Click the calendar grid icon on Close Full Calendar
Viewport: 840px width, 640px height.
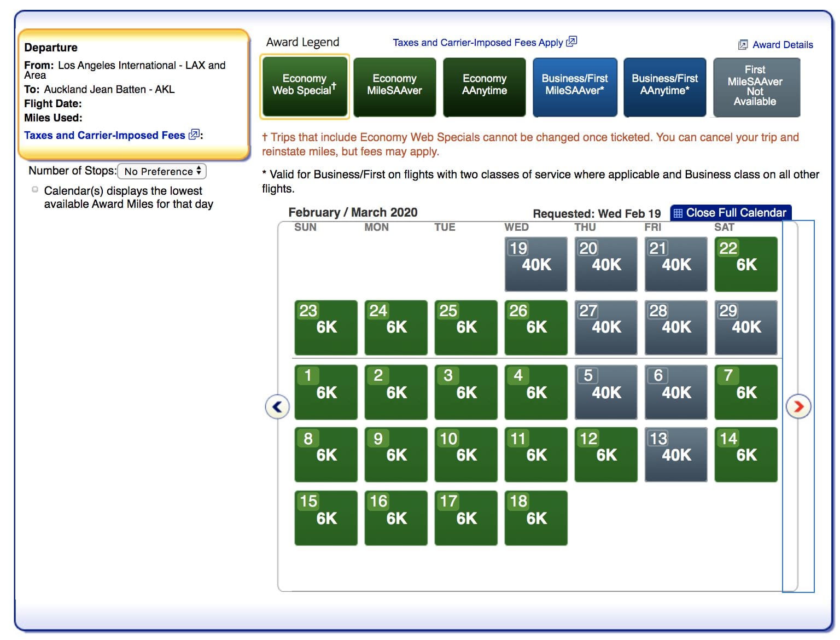click(x=679, y=212)
